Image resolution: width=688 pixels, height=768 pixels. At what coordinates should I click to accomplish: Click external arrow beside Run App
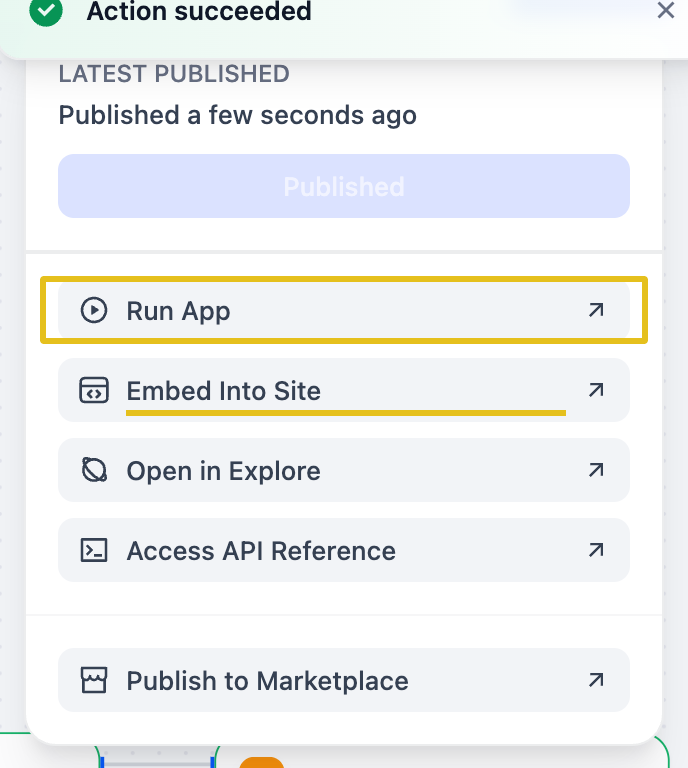pyautogui.click(x=596, y=310)
